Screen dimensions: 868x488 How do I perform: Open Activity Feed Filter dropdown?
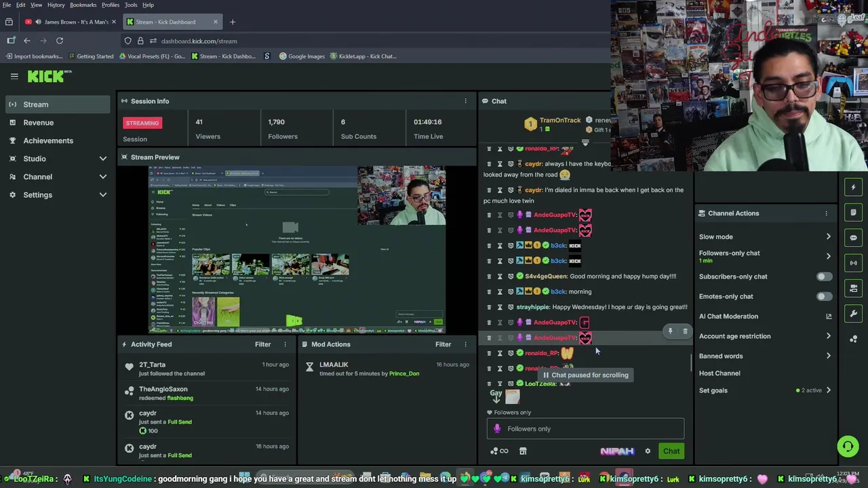tap(262, 344)
